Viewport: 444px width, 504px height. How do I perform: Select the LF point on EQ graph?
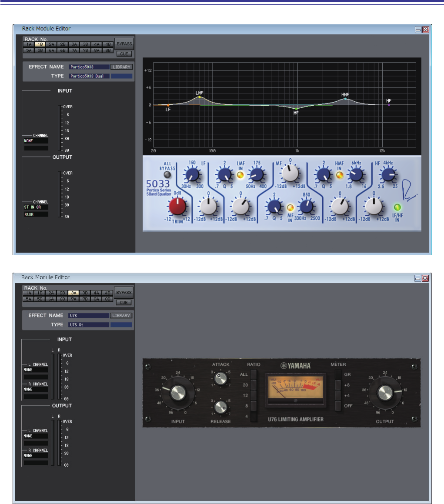(168, 105)
